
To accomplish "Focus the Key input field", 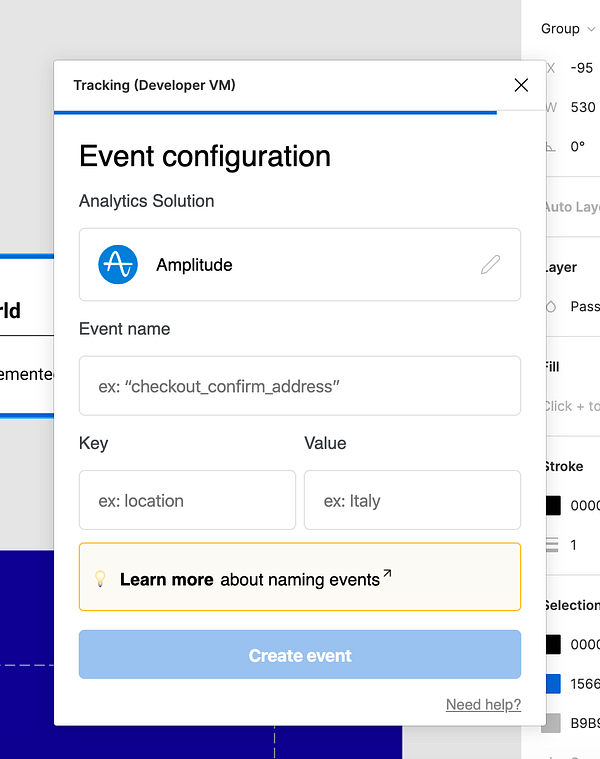I will 187,500.
